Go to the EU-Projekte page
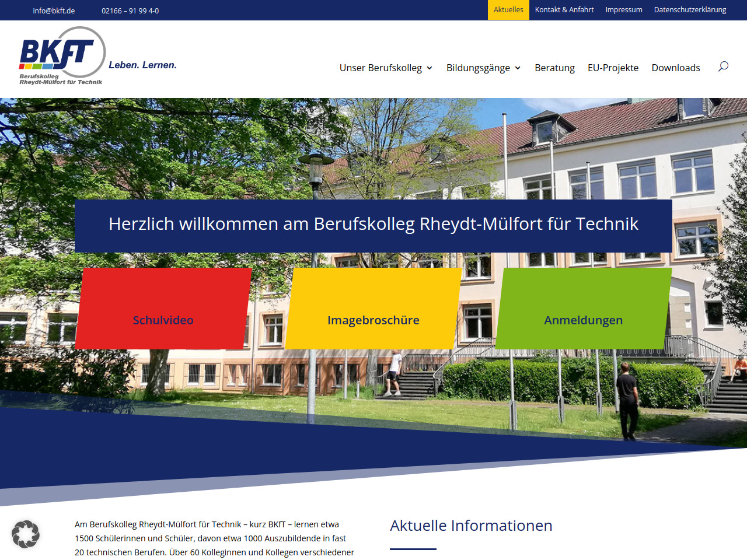This screenshot has width=747, height=560. tap(613, 68)
